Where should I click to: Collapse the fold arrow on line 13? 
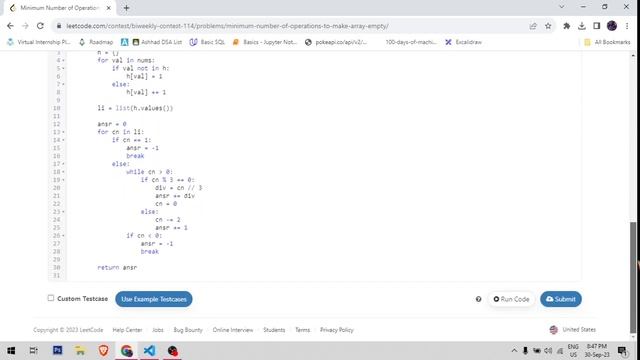(x=63, y=132)
